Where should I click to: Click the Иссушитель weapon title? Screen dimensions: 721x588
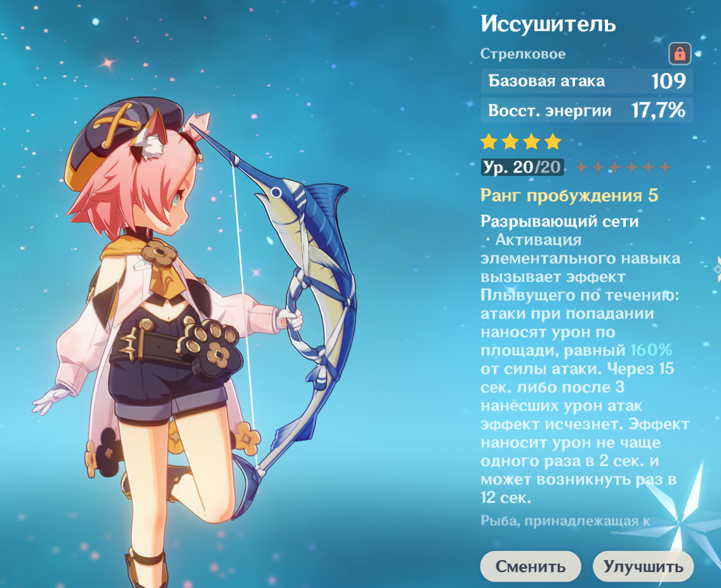pyautogui.click(x=548, y=24)
